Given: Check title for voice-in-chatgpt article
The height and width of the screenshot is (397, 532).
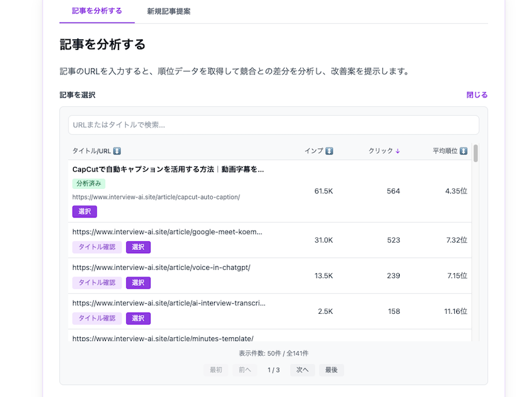Looking at the screenshot, I should (97, 283).
